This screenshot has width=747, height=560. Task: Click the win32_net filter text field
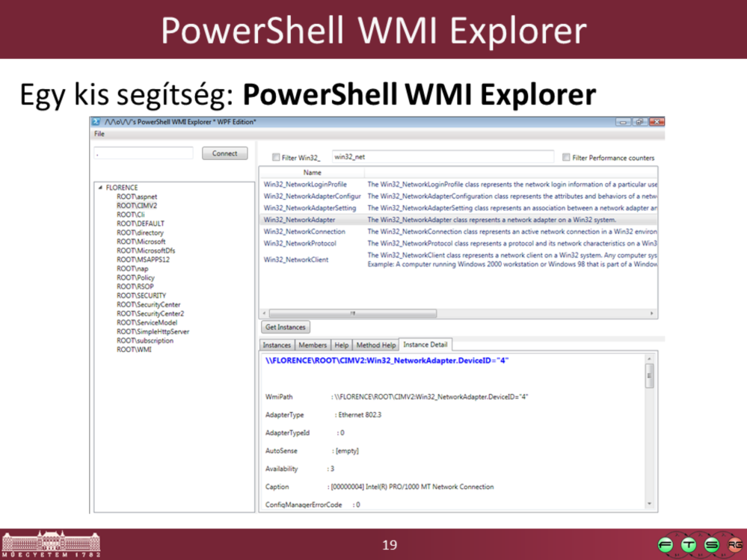[x=443, y=157]
